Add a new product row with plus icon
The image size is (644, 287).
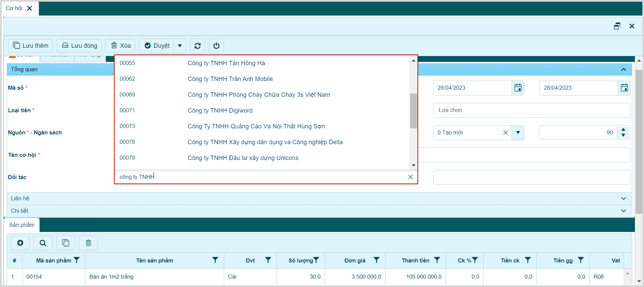click(20, 243)
